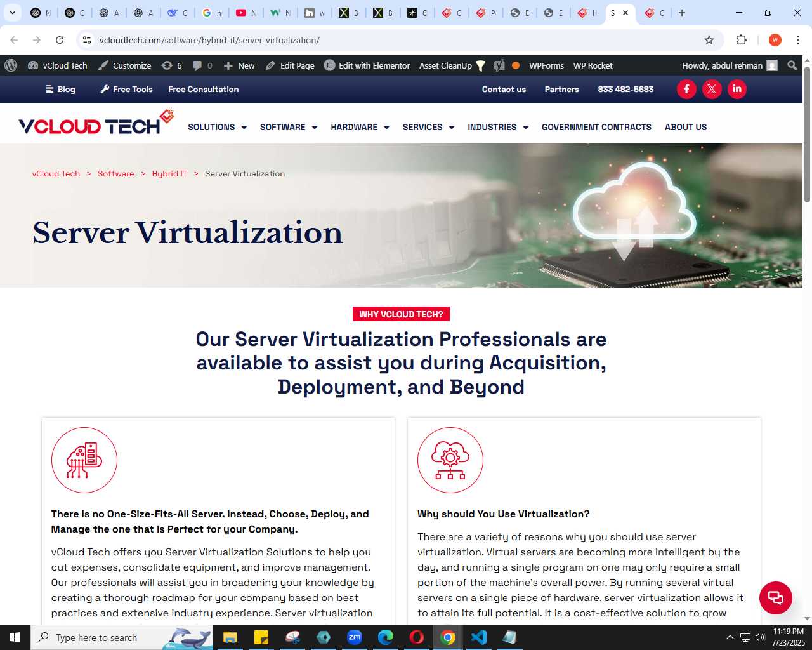Open the About Us page
The image size is (812, 650).
pos(686,127)
